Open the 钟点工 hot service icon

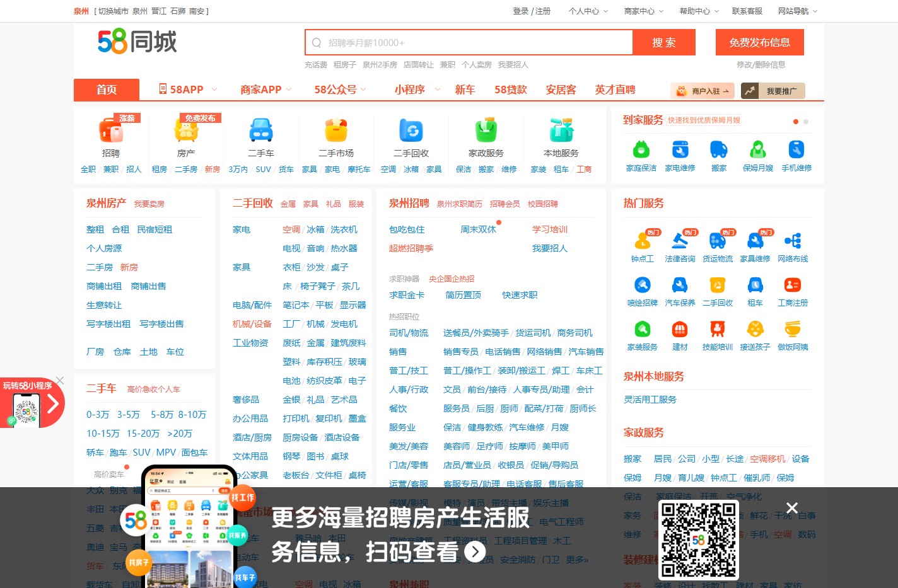click(643, 241)
